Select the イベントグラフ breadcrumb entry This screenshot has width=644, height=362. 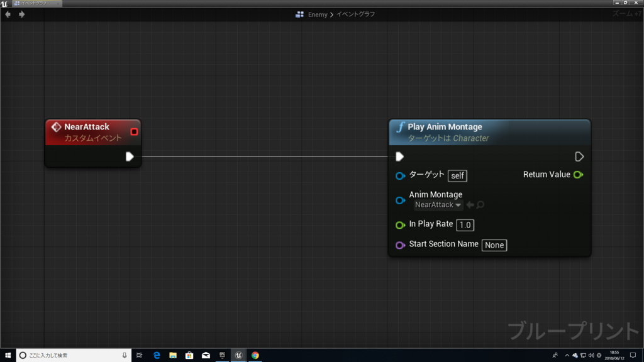click(356, 14)
